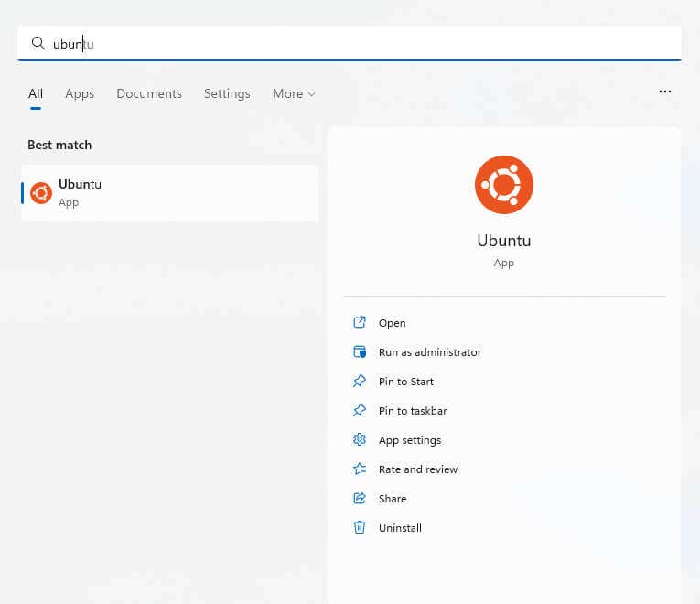The width and height of the screenshot is (700, 604).
Task: Click the small Ubuntu logo in results
Action: tap(41, 193)
